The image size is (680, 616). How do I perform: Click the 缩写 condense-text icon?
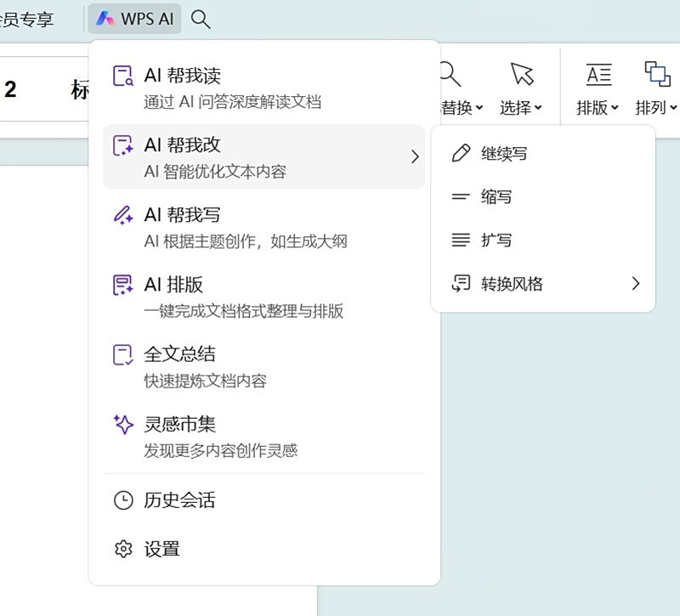(460, 196)
